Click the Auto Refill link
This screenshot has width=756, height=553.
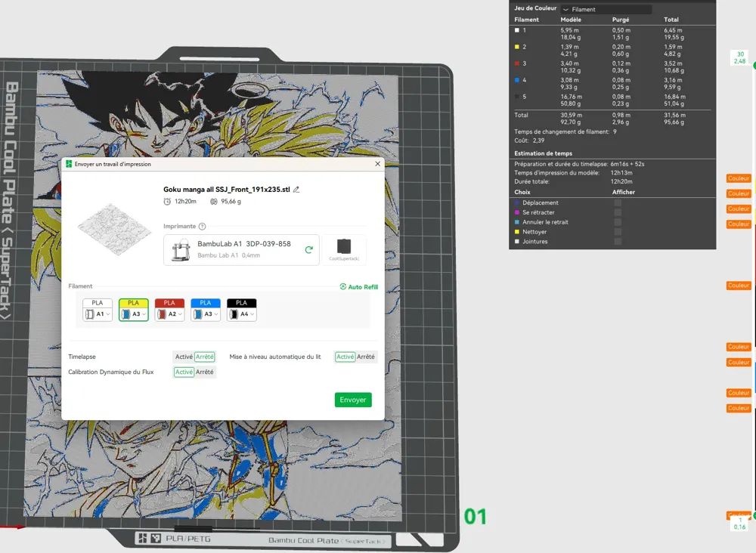358,286
